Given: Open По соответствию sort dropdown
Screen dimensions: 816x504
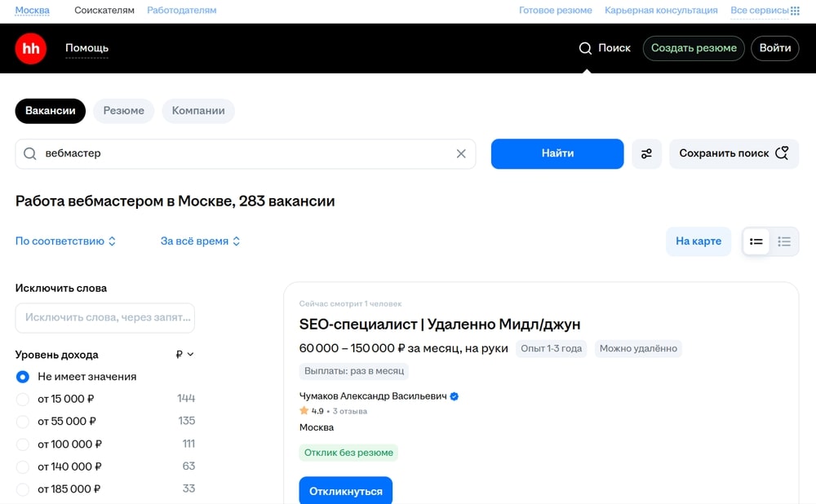Looking at the screenshot, I should click(x=65, y=241).
